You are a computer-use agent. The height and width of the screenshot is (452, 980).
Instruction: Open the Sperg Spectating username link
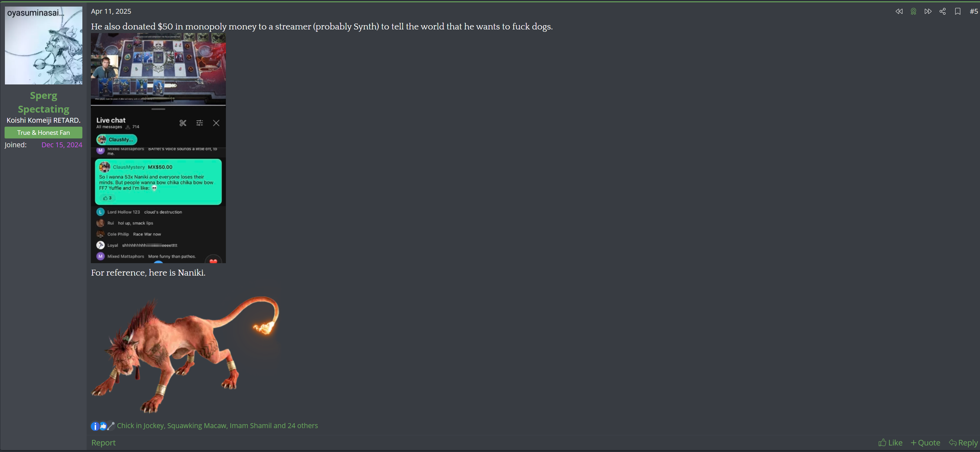(43, 102)
